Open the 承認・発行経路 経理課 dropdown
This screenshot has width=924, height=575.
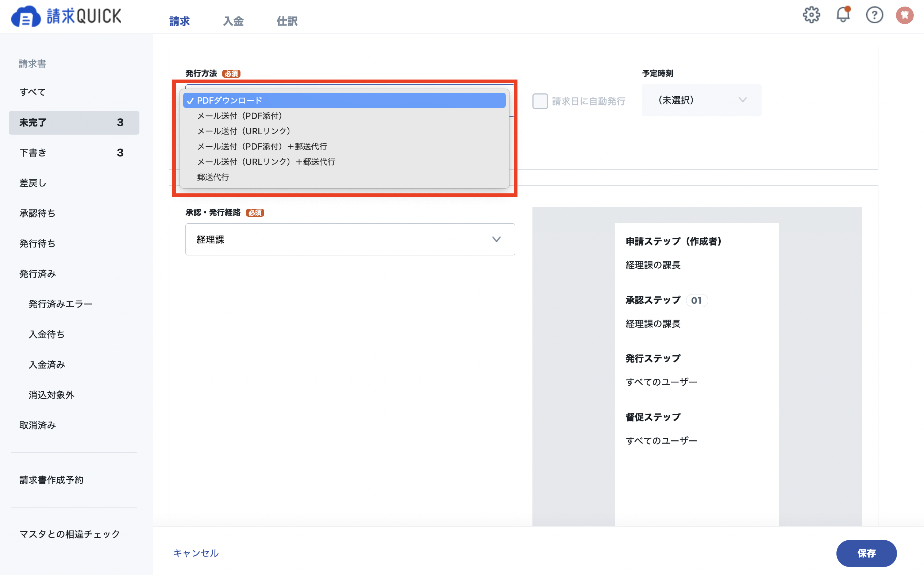click(350, 239)
